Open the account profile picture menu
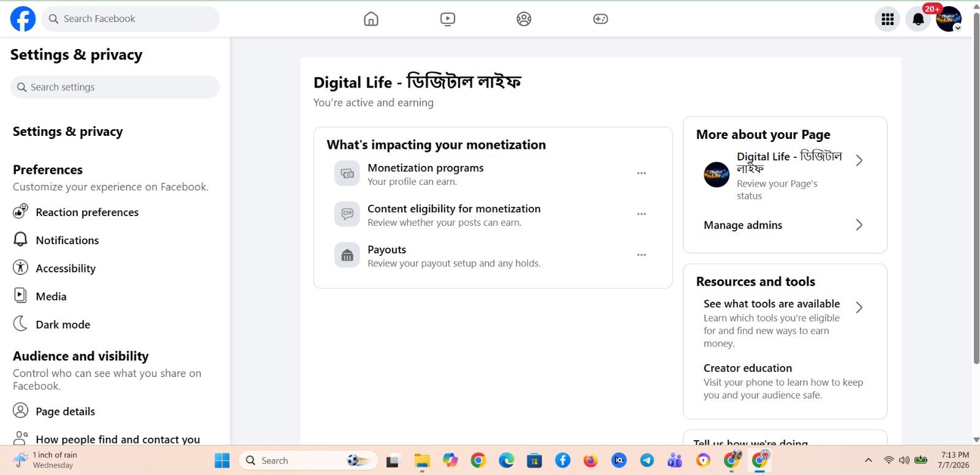The width and height of the screenshot is (980, 475). point(949,19)
